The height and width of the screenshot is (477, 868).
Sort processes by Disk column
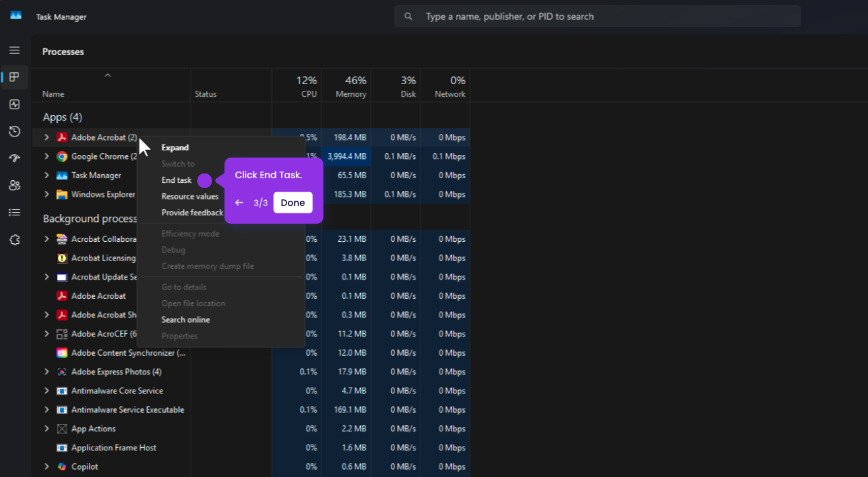pos(396,86)
